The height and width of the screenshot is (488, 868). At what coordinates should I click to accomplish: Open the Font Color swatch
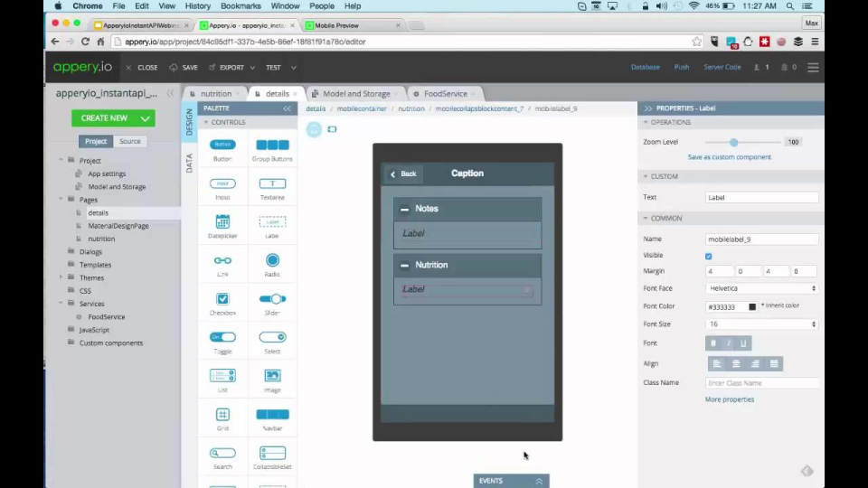pyautogui.click(x=752, y=307)
